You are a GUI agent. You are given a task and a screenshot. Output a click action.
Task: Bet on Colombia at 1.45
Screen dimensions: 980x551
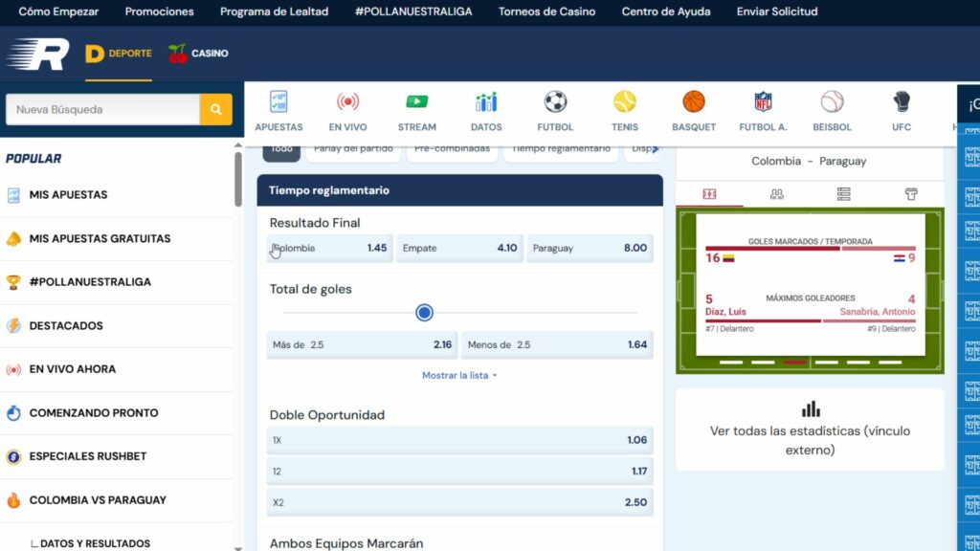pos(329,248)
